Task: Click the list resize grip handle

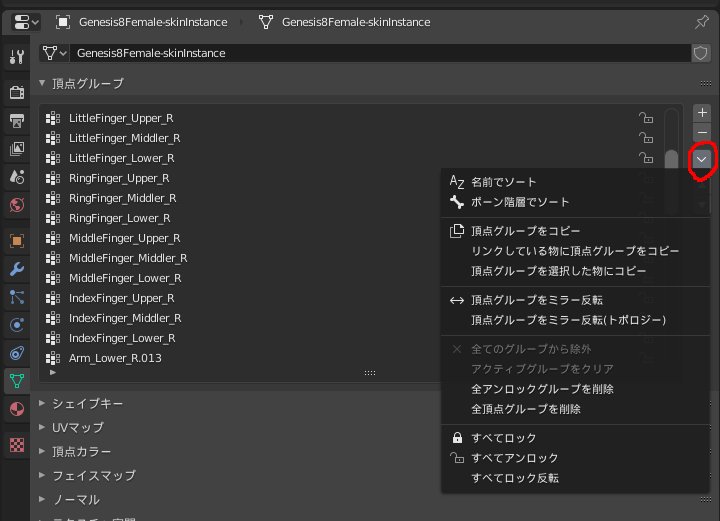Action: pyautogui.click(x=370, y=373)
